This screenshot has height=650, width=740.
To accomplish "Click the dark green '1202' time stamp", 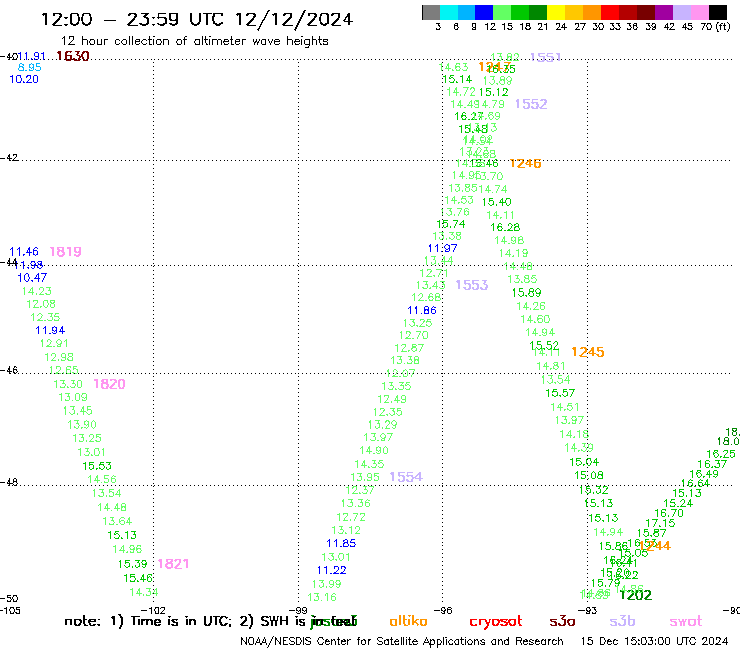I will [x=636, y=595].
